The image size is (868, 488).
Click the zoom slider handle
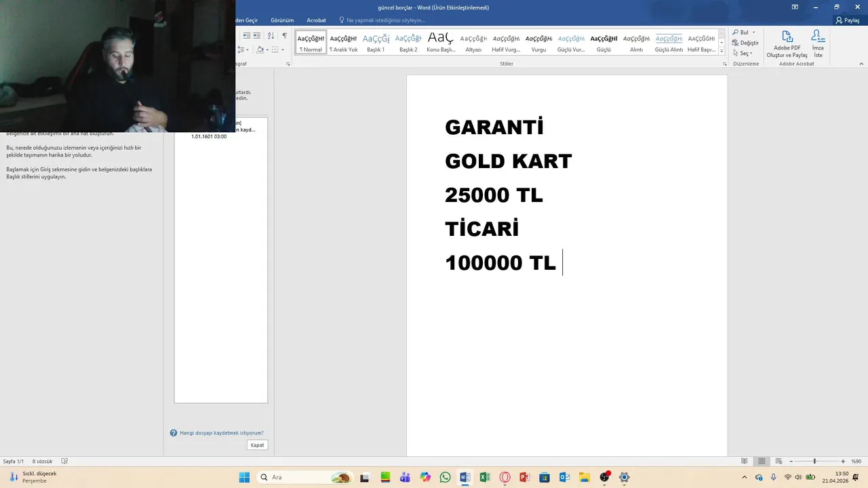[814, 462]
